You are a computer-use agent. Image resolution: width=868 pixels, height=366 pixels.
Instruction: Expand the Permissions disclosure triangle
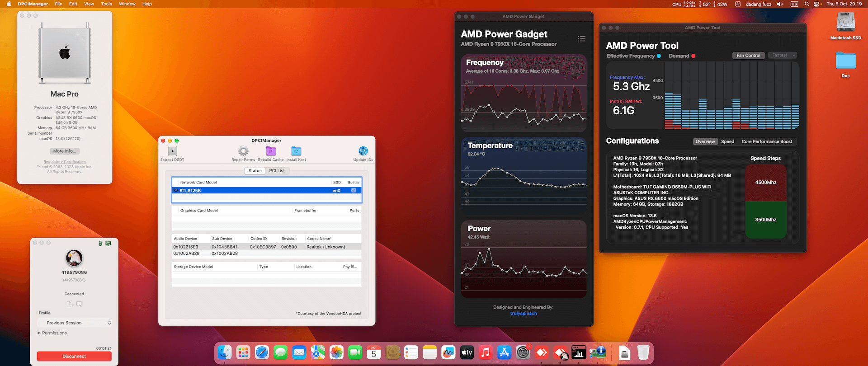(x=39, y=333)
